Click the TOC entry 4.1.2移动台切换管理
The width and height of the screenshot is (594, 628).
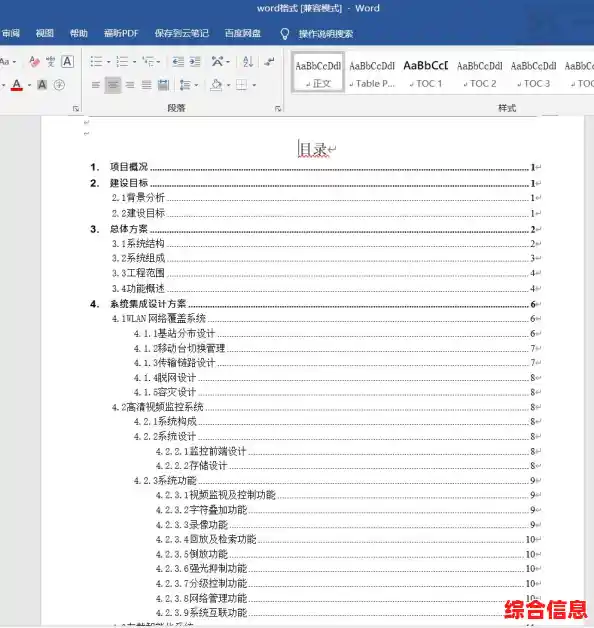(x=179, y=348)
